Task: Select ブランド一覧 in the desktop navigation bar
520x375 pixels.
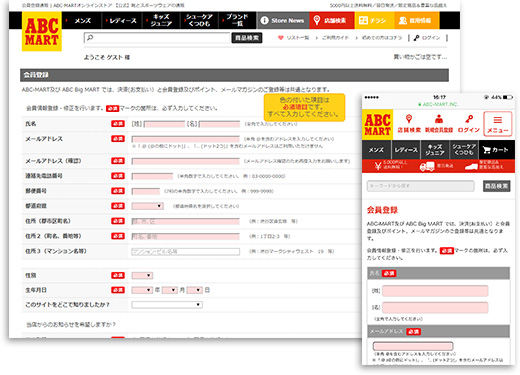Action: click(237, 20)
